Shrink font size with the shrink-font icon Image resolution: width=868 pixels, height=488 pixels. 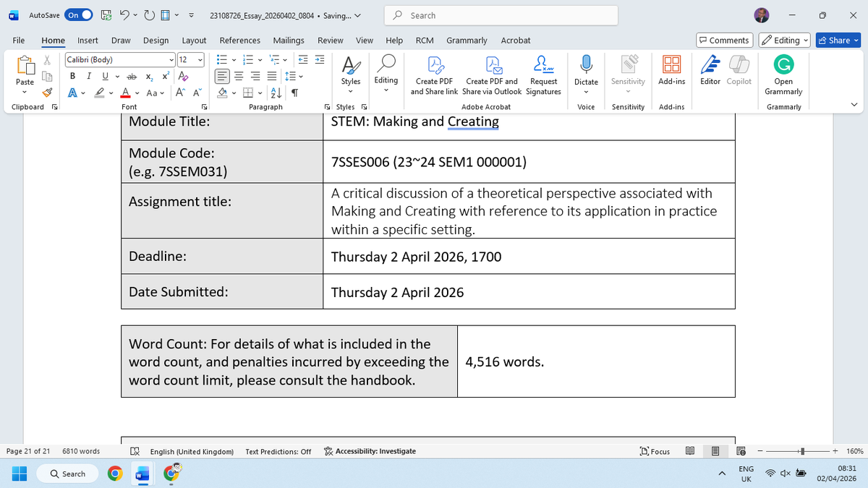click(x=196, y=93)
